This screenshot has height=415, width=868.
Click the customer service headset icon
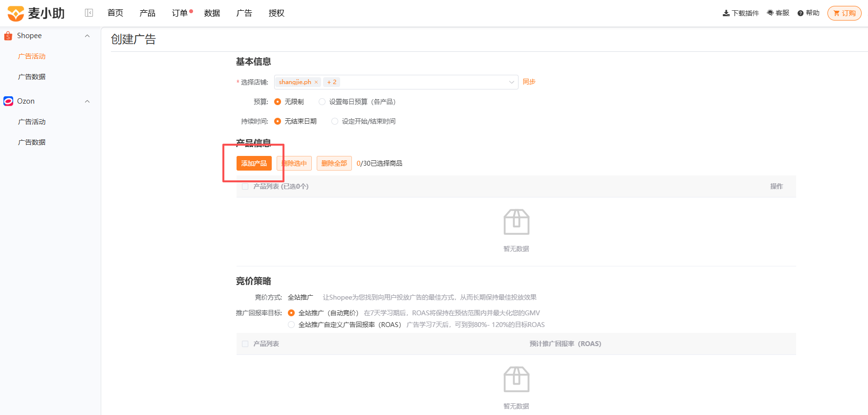[x=770, y=13]
